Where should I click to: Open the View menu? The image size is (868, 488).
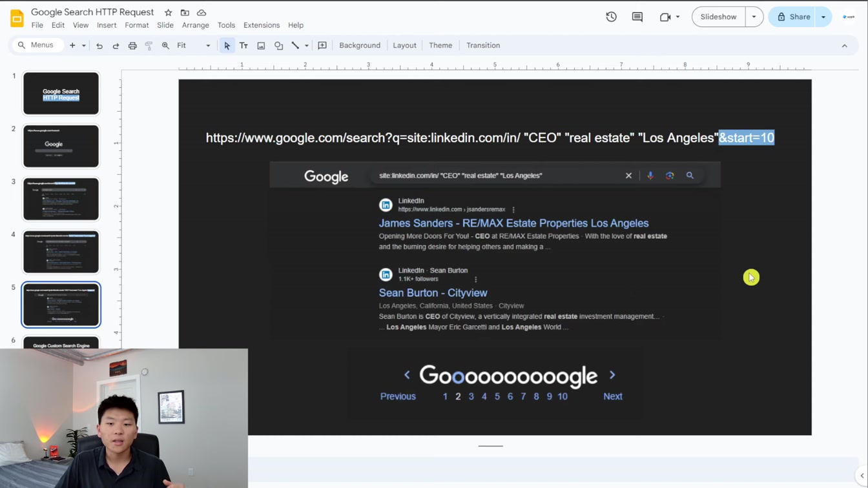tap(81, 25)
